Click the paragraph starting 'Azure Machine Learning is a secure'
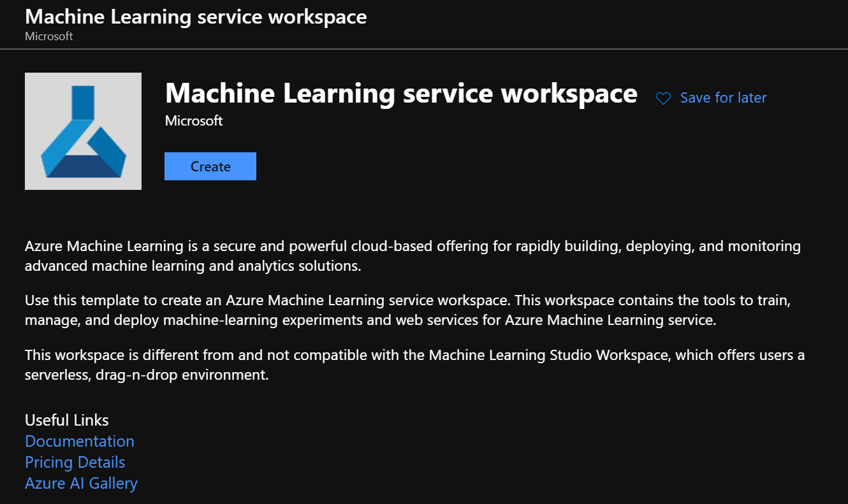This screenshot has width=848, height=504. (x=413, y=256)
